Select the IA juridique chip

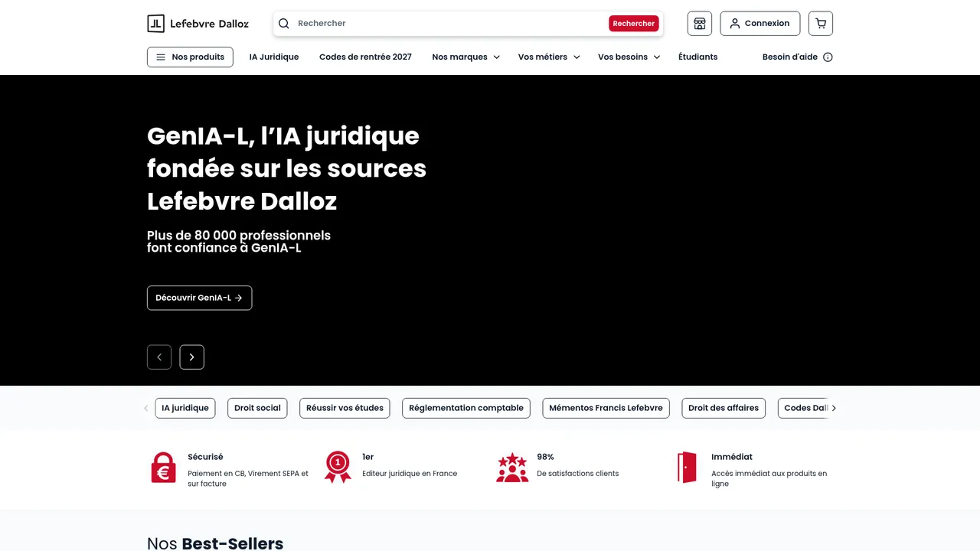coord(185,408)
